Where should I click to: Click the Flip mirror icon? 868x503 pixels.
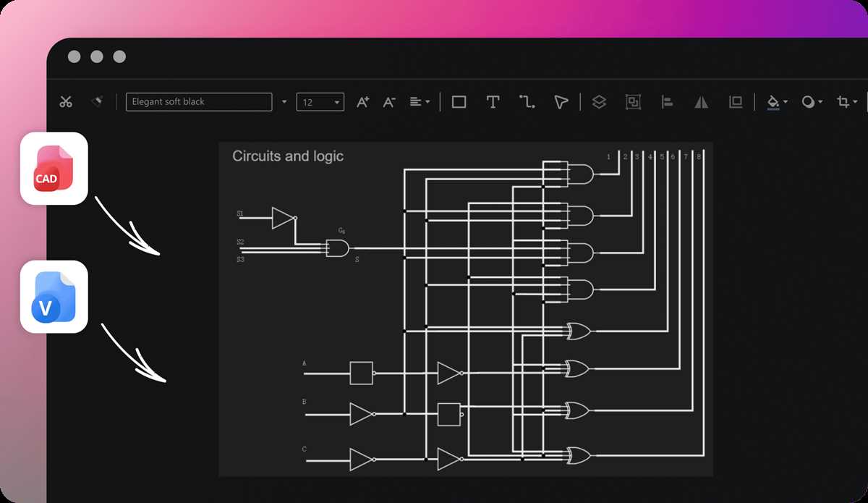coord(701,102)
